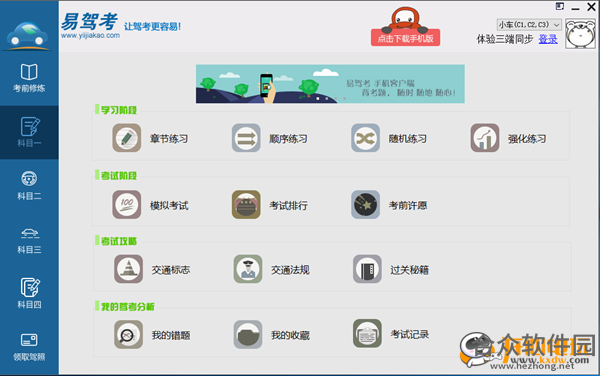Open 过关秘籍 notebook icon

click(367, 269)
